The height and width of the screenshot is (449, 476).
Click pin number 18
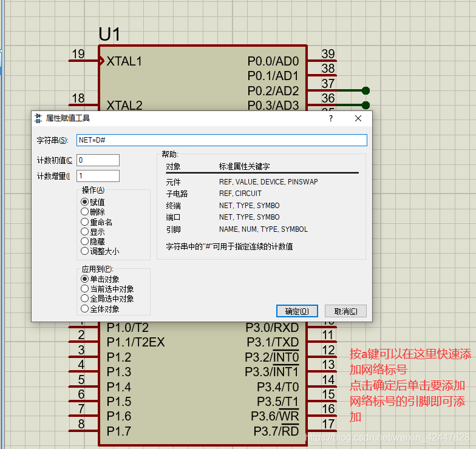point(78,98)
